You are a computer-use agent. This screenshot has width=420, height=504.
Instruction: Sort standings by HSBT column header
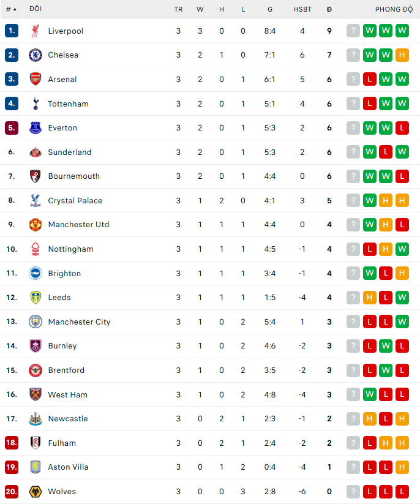click(x=302, y=9)
